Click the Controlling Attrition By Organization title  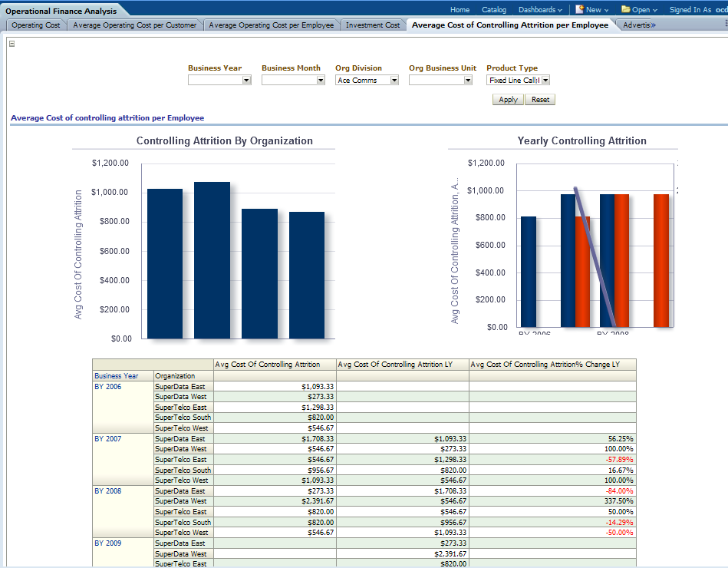coord(224,140)
